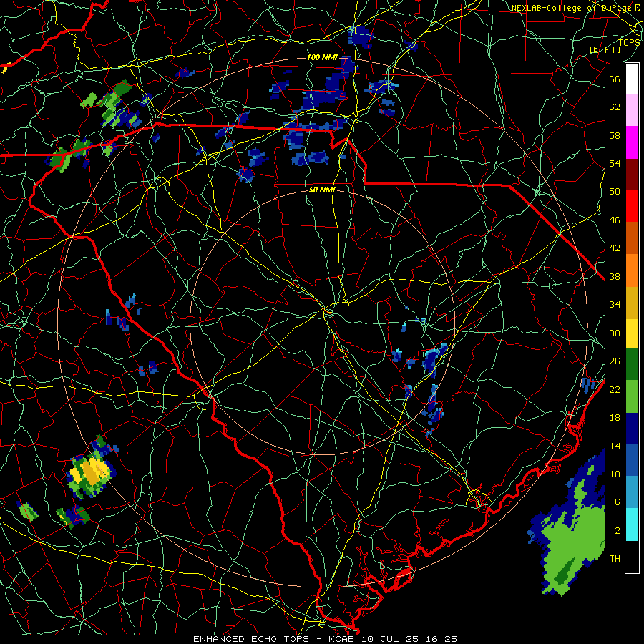Click the KCAE radar station identifier
Viewport: 644px width, 644px height.
tap(341, 639)
